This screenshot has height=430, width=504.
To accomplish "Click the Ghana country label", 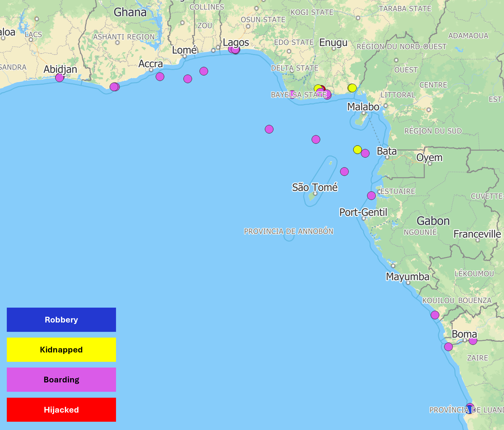I will [130, 12].
